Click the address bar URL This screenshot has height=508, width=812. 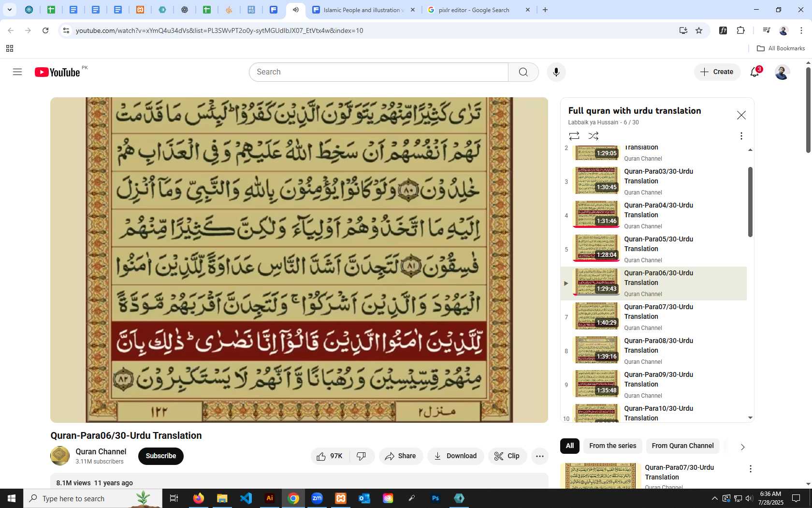[x=219, y=30]
